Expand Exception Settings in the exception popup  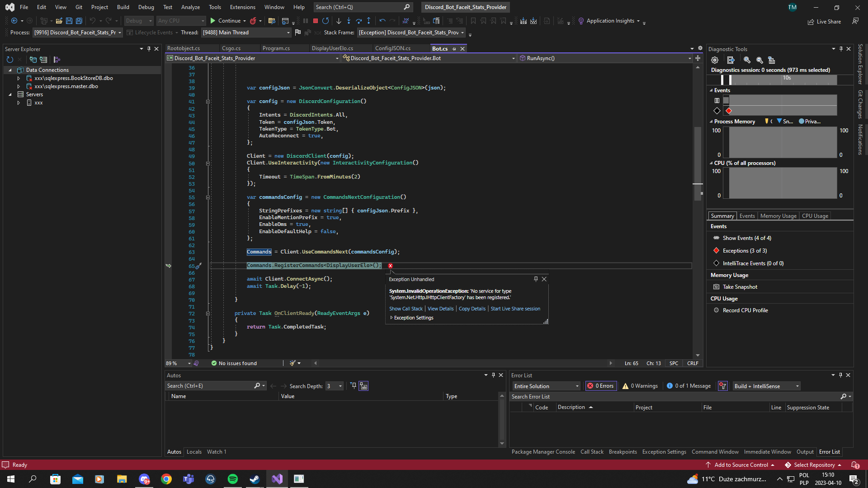point(392,317)
